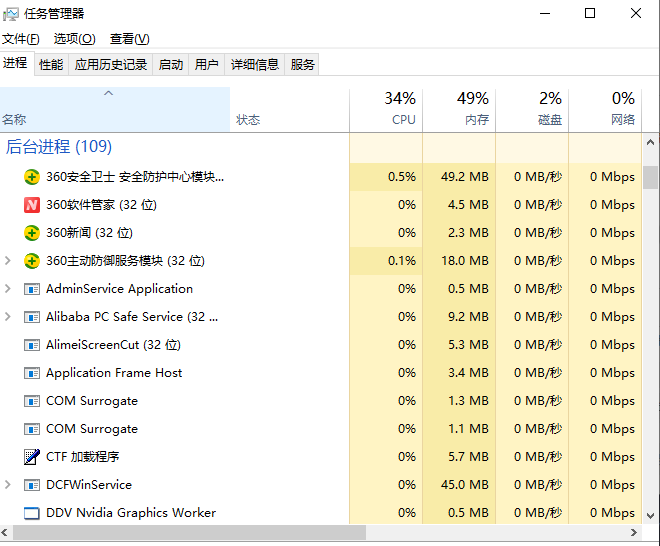
Task: Click the 360软件管家 red icon
Action: 32,205
